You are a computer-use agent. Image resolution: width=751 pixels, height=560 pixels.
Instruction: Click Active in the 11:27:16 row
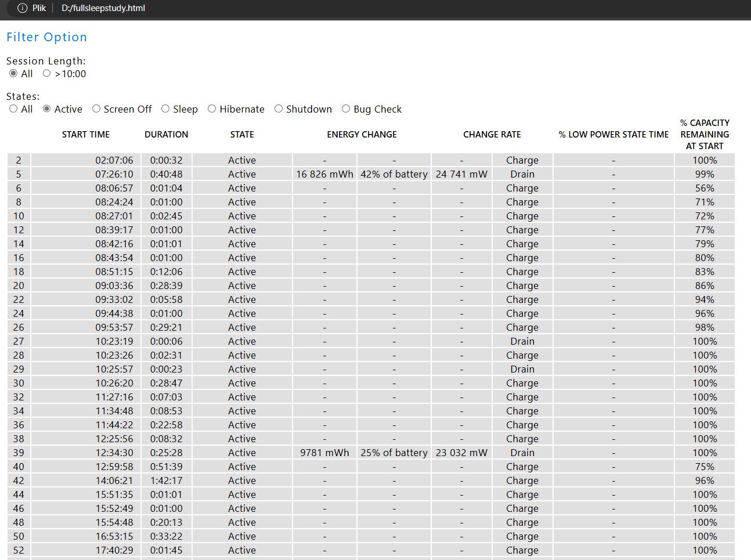click(242, 397)
